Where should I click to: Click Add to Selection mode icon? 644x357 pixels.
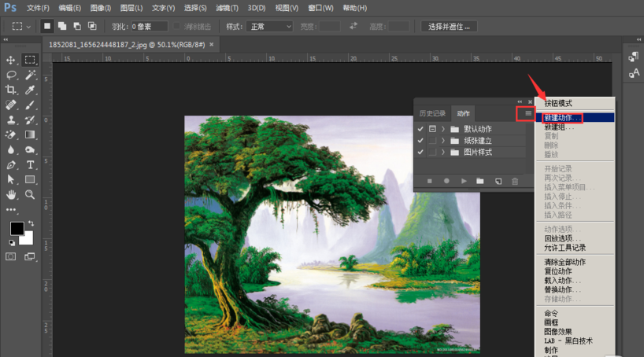pos(62,26)
